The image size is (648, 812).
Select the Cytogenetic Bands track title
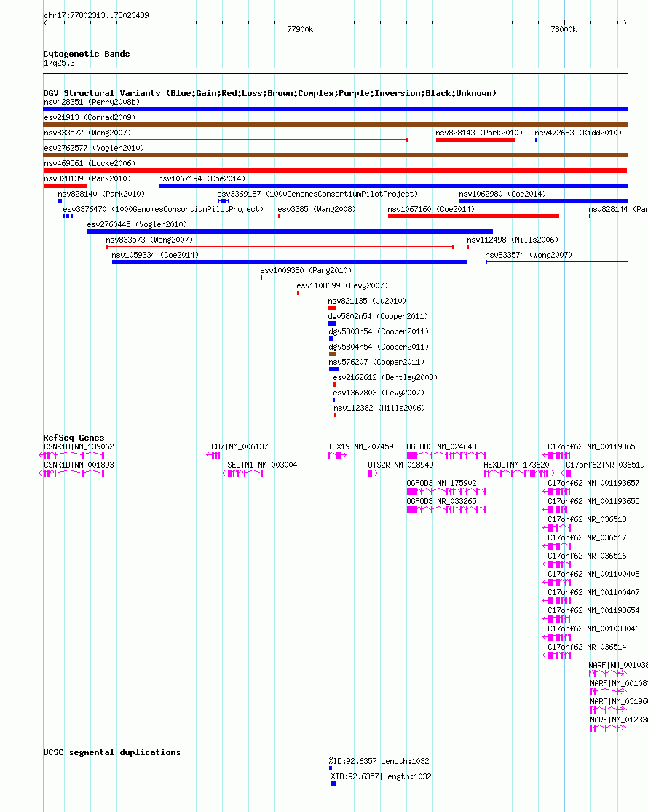coord(87,54)
